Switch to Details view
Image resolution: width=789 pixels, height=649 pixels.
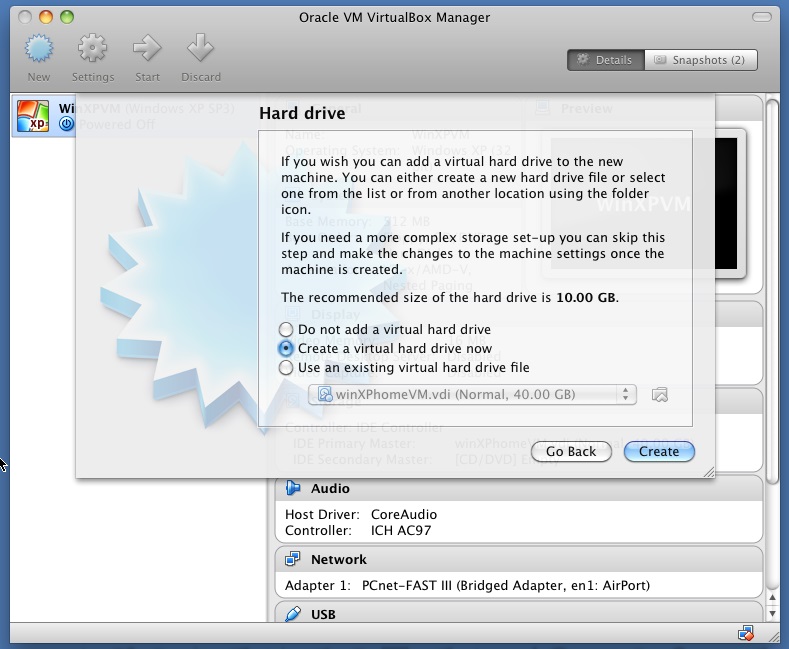click(605, 60)
